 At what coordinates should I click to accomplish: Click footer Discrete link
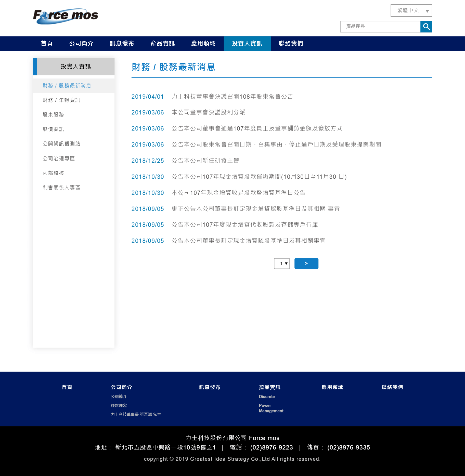coord(267,396)
